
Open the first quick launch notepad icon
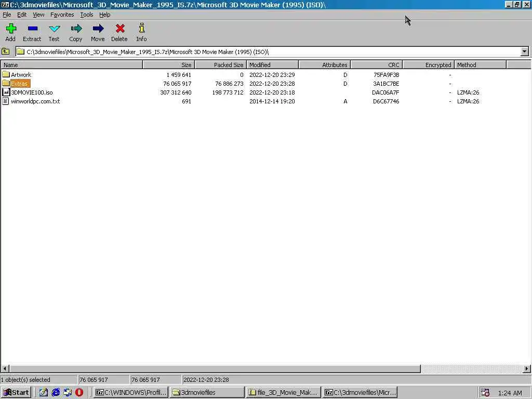[44, 392]
